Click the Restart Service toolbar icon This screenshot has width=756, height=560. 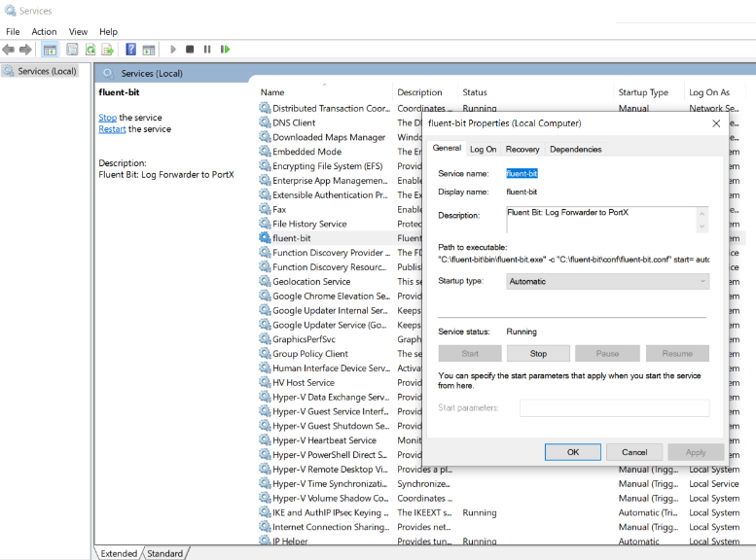click(x=225, y=50)
